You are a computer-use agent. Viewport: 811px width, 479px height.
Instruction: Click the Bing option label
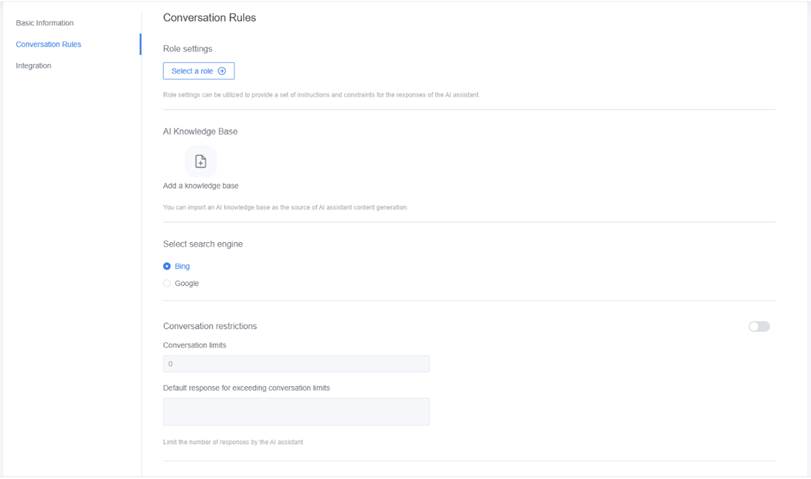(182, 266)
